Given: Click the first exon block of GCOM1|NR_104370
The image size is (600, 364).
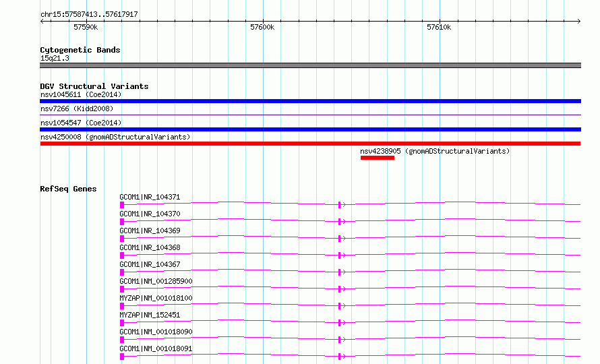Looking at the screenshot, I should click(x=122, y=222).
